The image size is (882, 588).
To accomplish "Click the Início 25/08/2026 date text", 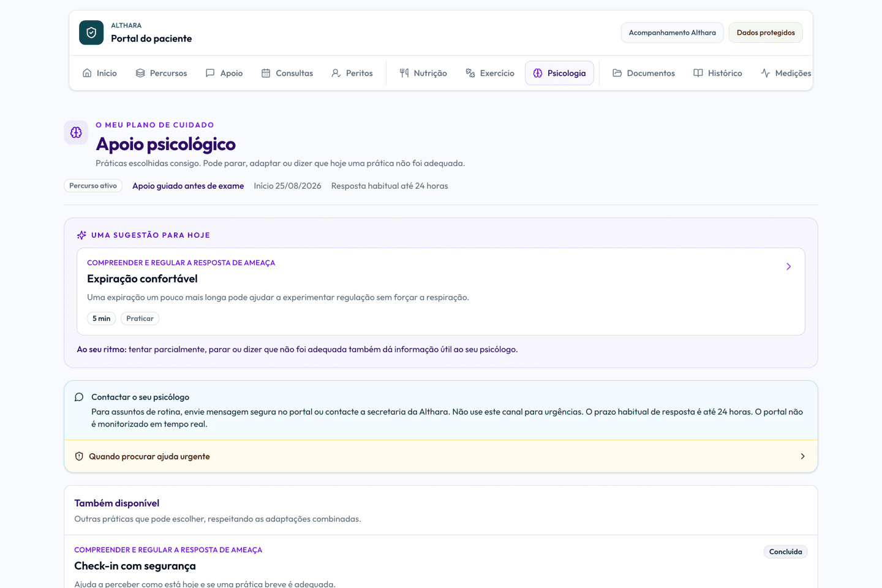I will point(288,186).
